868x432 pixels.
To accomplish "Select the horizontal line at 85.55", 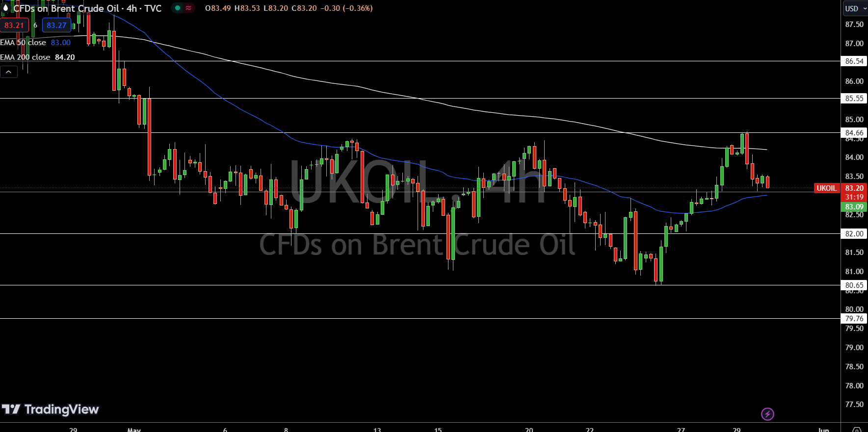I will (420, 99).
